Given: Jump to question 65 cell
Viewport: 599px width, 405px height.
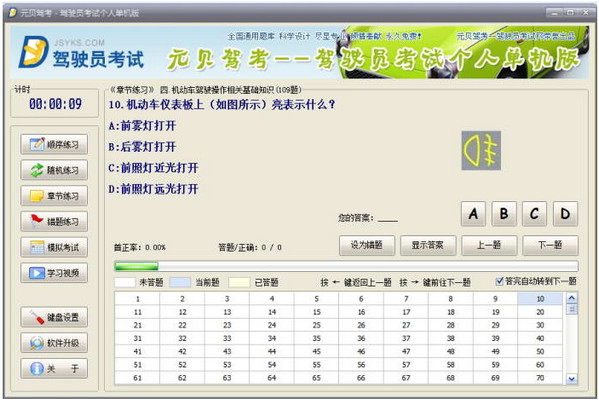Looking at the screenshot, I should (x=316, y=378).
